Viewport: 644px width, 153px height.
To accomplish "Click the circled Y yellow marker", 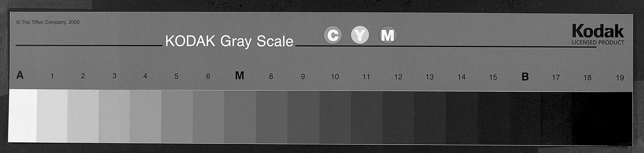I will pyautogui.click(x=360, y=35).
